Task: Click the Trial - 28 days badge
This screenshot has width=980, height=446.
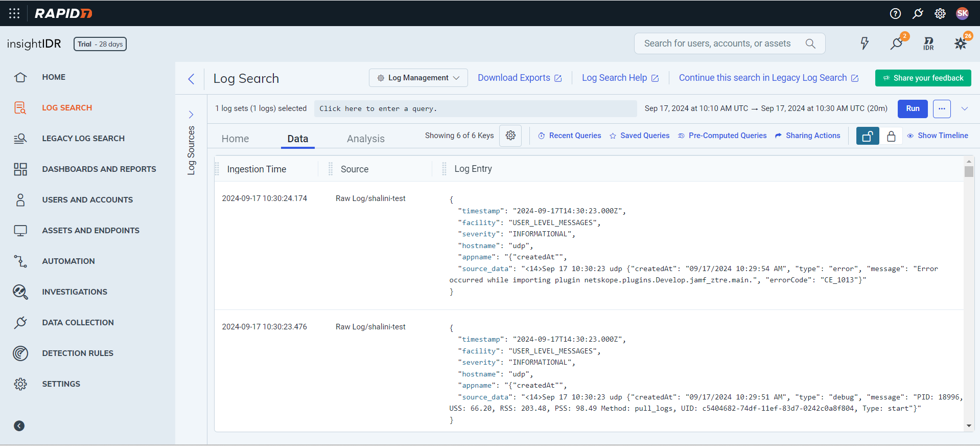Action: coord(100,44)
